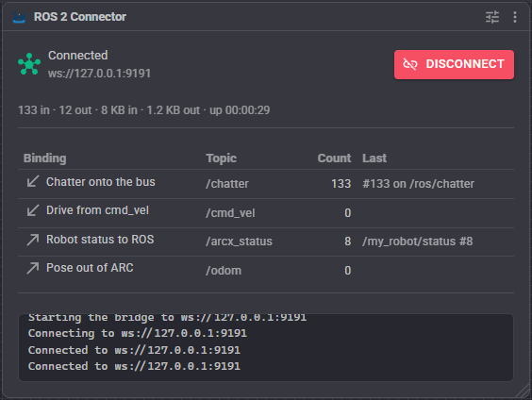Open the connector settings sliders icon
This screenshot has width=532, height=400.
[492, 17]
